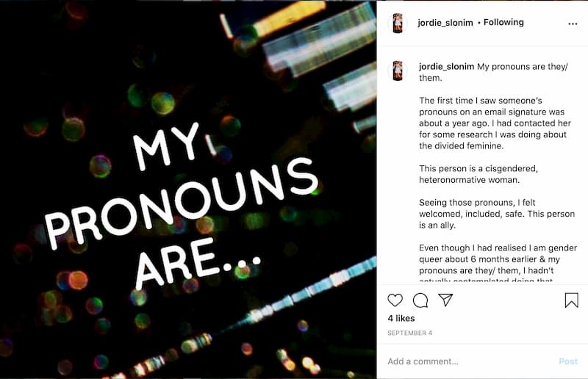Click the paragraph about being gender queer

(x=498, y=262)
